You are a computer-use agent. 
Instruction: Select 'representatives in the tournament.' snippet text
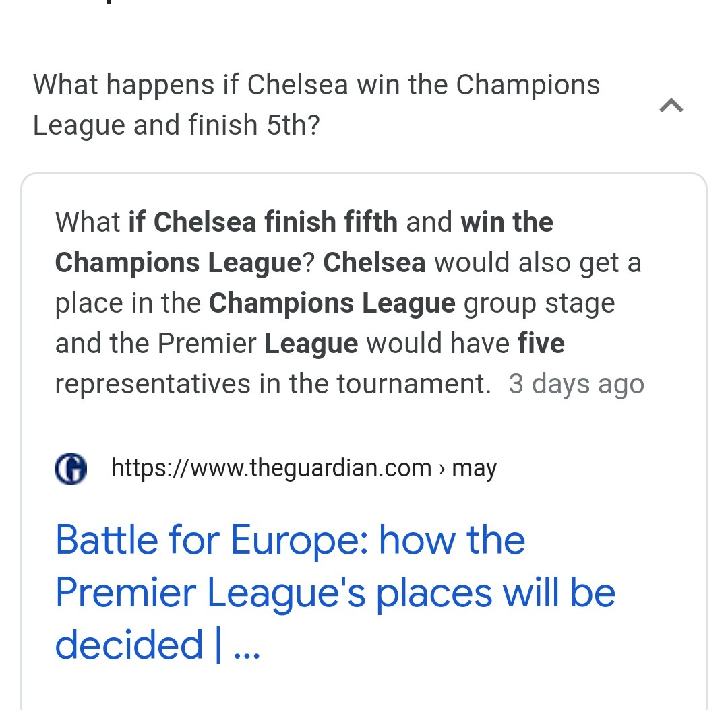(x=272, y=384)
